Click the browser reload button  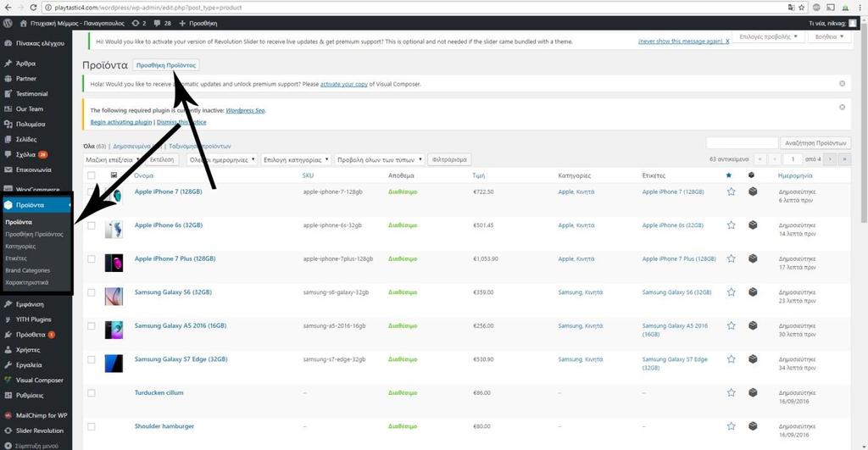(33, 7)
